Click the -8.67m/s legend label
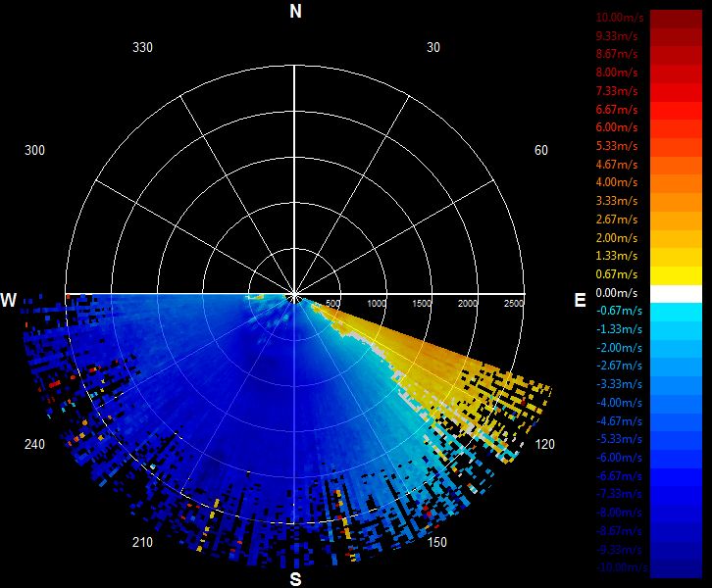This screenshot has height=588, width=712. tap(619, 531)
